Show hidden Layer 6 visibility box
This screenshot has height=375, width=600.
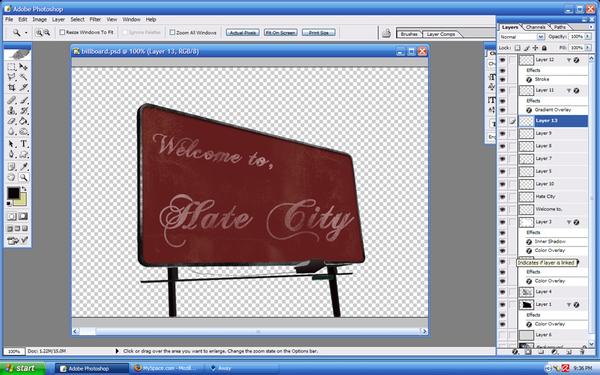point(502,335)
